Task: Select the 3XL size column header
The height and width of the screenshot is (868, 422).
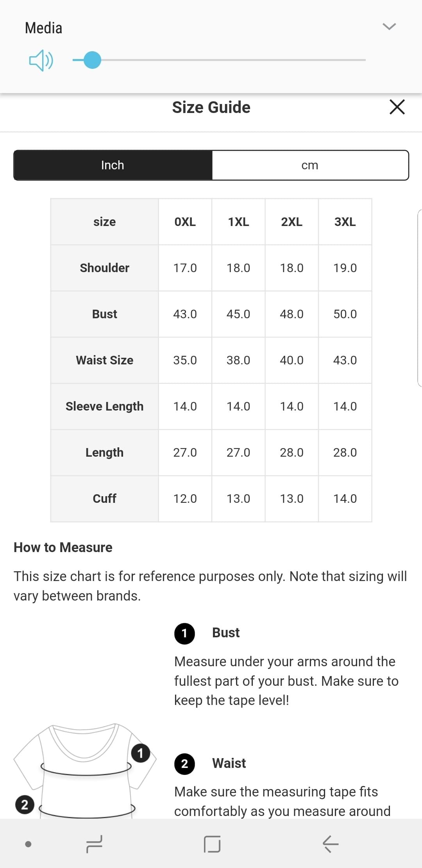Action: click(x=345, y=222)
